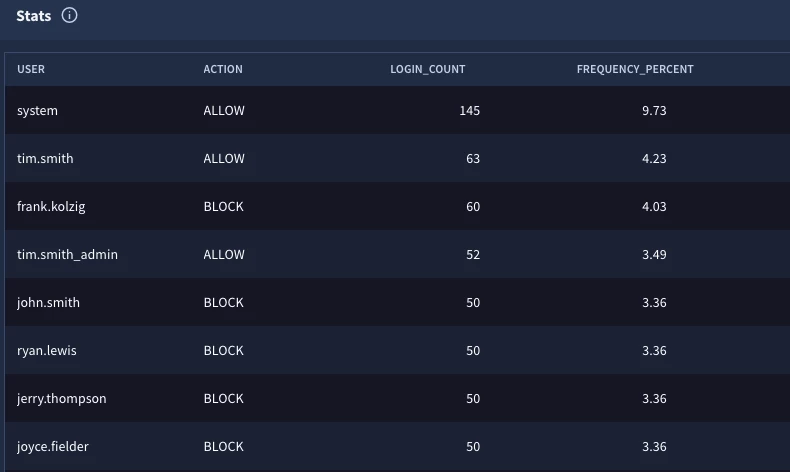This screenshot has height=472, width=790.
Task: Click frequency 3.36 in john.smith row
Action: (x=654, y=302)
